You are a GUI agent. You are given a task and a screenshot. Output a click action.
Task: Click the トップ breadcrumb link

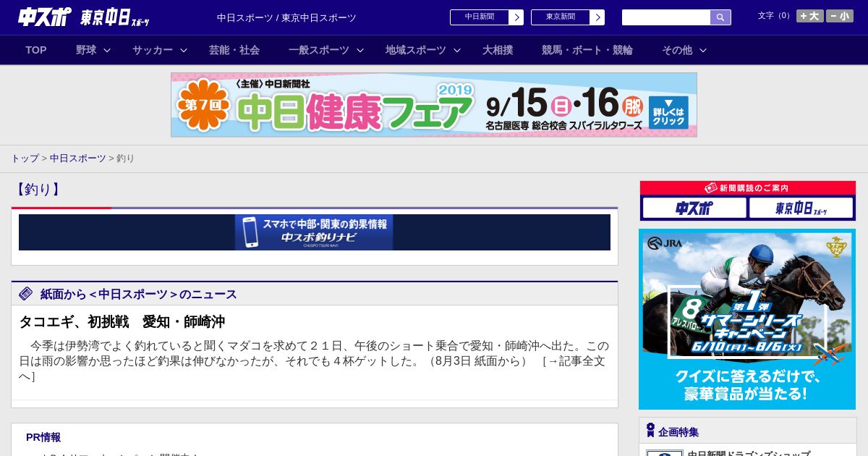coord(25,158)
